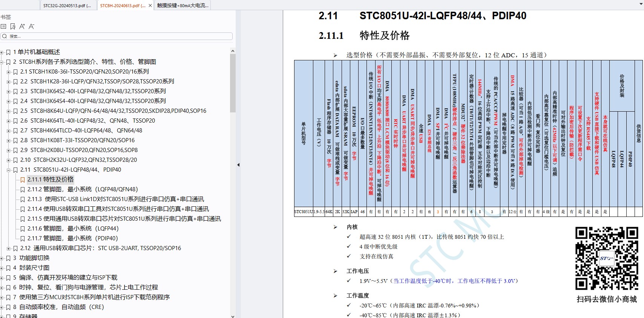Image resolution: width=644 pixels, height=318 pixels.
Task: Collapse the 2.11 STC8051U-42I node
Action: pos(9,170)
